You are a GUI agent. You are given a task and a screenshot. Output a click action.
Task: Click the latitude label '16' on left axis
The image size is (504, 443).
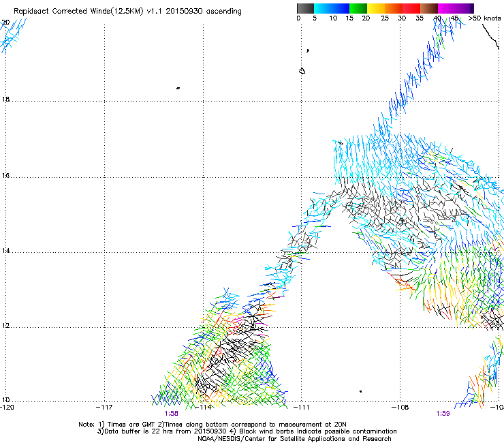click(5, 175)
